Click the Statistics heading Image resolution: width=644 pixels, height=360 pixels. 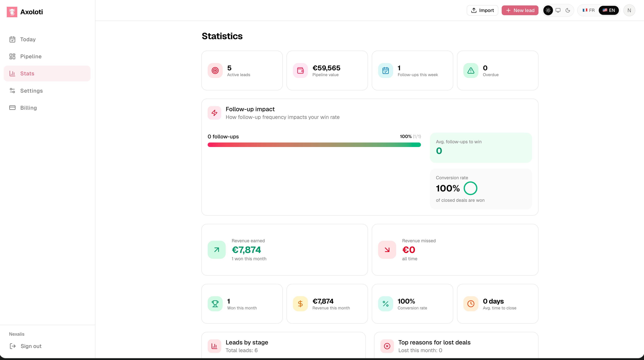point(222,36)
